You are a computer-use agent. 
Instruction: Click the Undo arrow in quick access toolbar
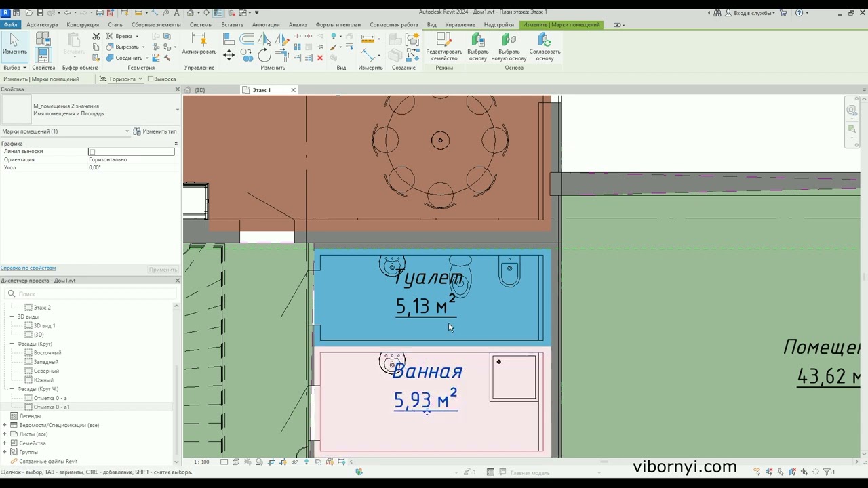pyautogui.click(x=66, y=13)
